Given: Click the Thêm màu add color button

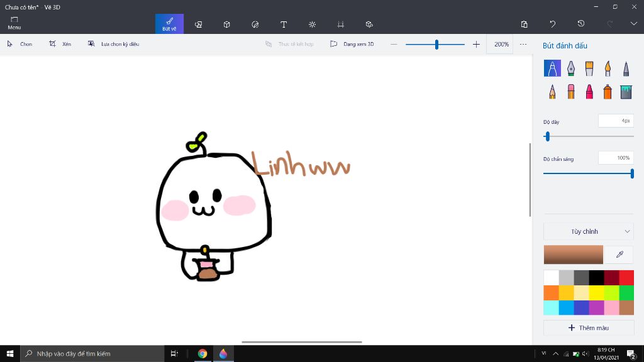Looking at the screenshot, I should coord(588,328).
